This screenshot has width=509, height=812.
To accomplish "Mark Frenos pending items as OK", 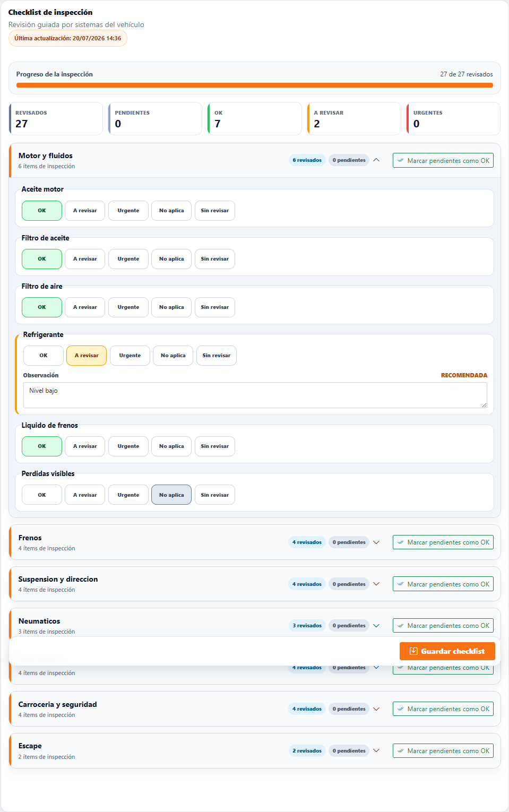I will pyautogui.click(x=443, y=542).
